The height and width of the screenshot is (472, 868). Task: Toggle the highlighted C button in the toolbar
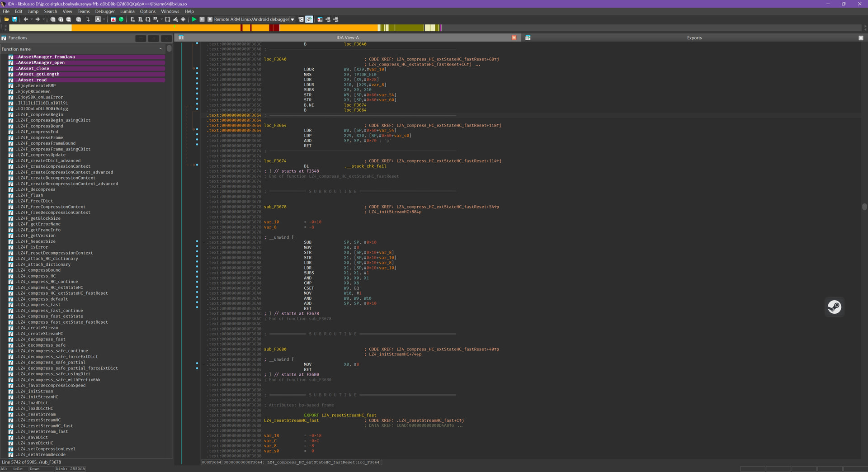pos(309,19)
